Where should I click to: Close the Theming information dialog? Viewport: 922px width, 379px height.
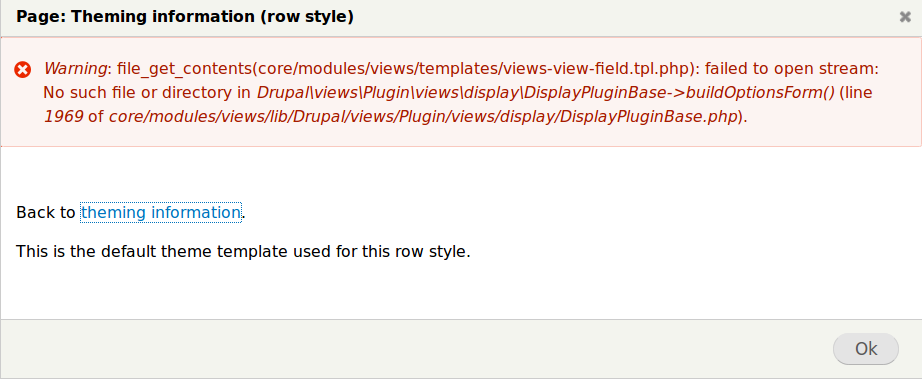[x=905, y=17]
